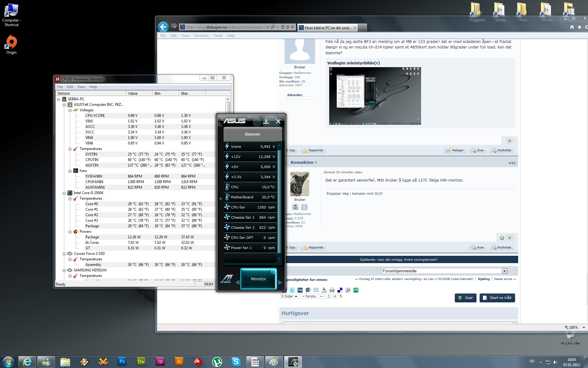This screenshot has width=588, height=368.
Task: Collapse the Powers tree node
Action: (x=70, y=232)
